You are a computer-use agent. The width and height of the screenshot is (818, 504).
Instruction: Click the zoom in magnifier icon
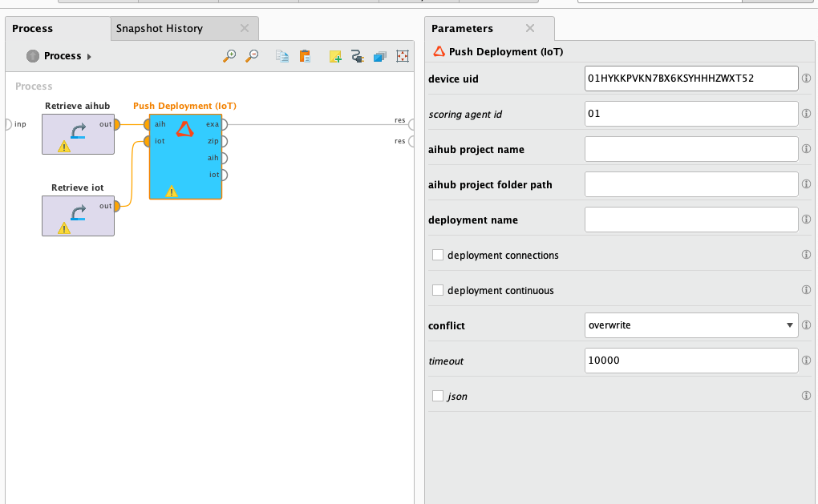pos(229,56)
